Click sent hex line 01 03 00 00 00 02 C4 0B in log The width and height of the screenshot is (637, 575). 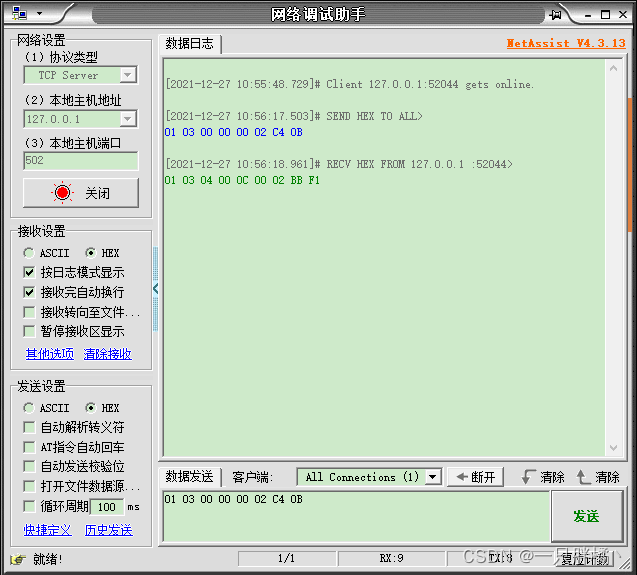[x=234, y=132]
